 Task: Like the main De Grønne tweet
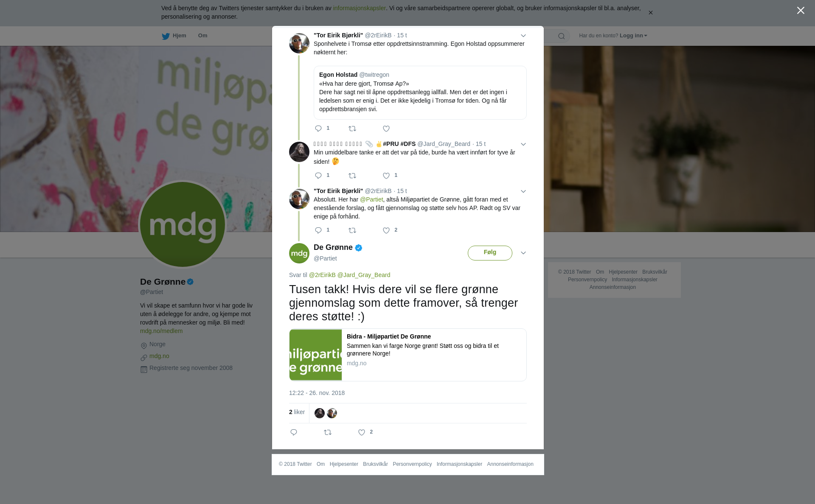[x=362, y=432]
